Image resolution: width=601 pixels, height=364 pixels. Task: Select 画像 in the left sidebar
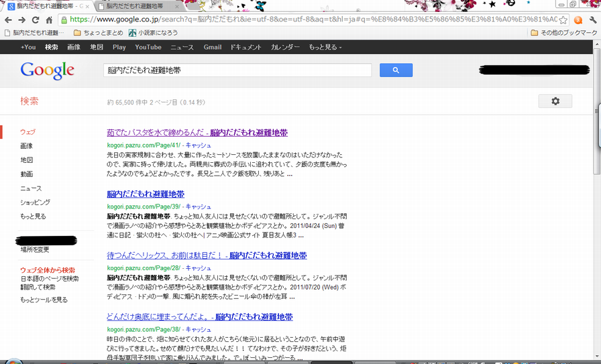26,146
